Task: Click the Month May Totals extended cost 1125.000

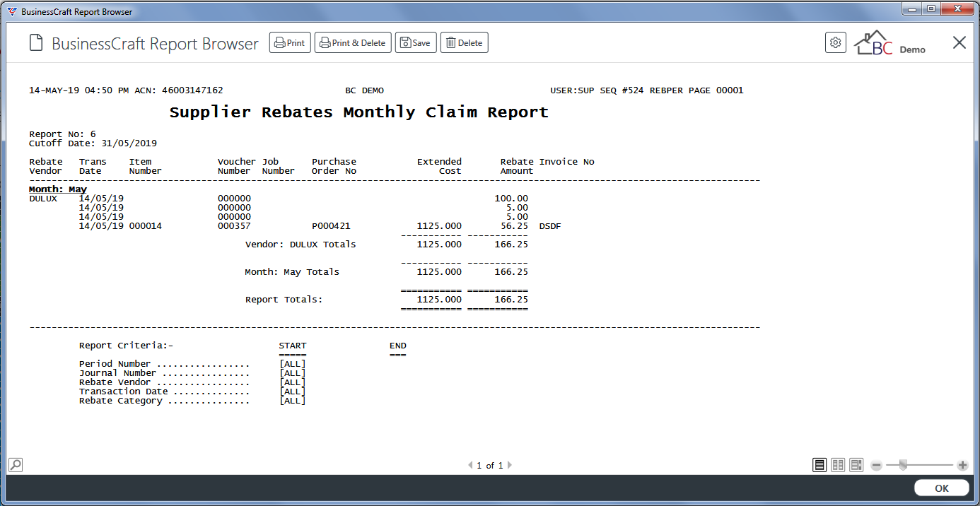Action: tap(439, 272)
